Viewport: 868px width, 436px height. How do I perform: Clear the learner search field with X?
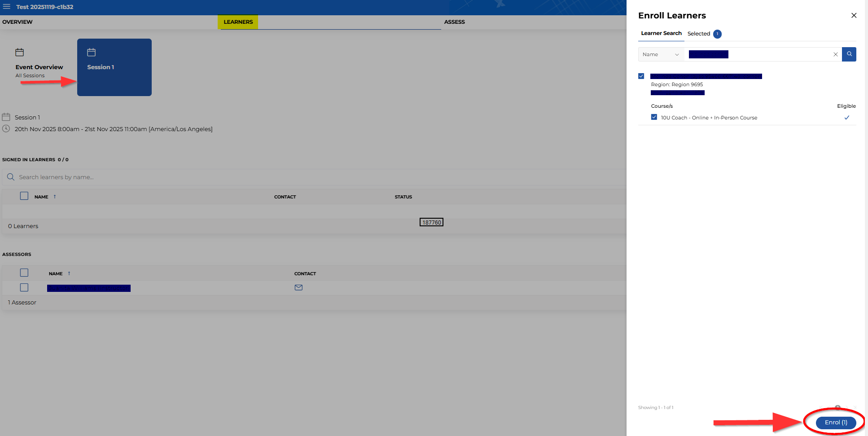[x=835, y=54]
